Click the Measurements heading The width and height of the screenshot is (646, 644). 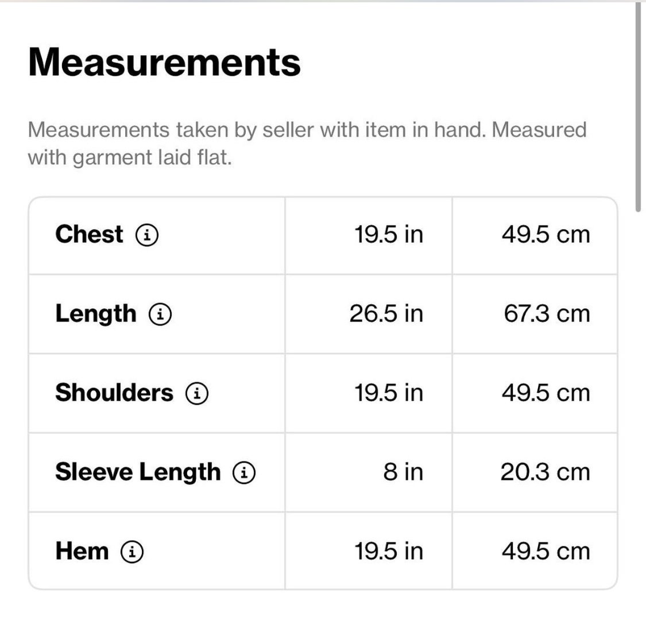164,62
